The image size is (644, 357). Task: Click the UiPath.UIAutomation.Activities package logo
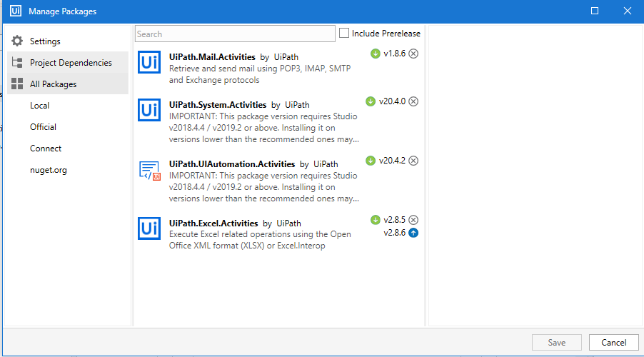point(149,171)
